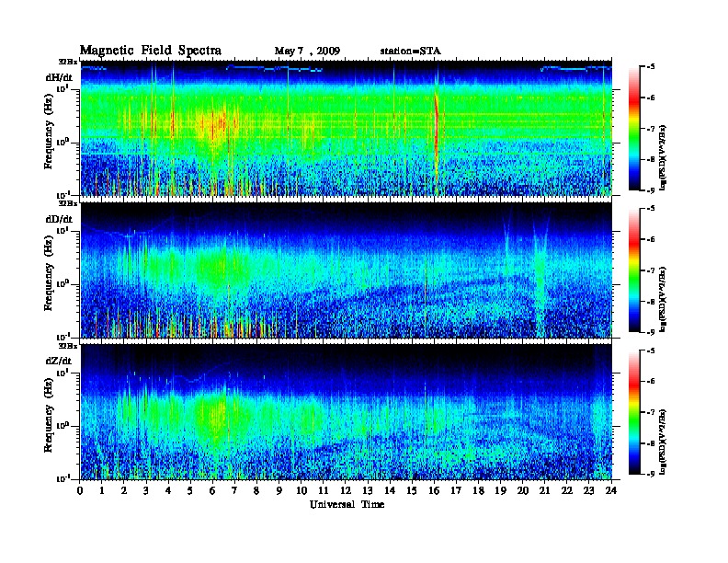Click the "-9" tick on the dH/dt color bar

(651, 190)
